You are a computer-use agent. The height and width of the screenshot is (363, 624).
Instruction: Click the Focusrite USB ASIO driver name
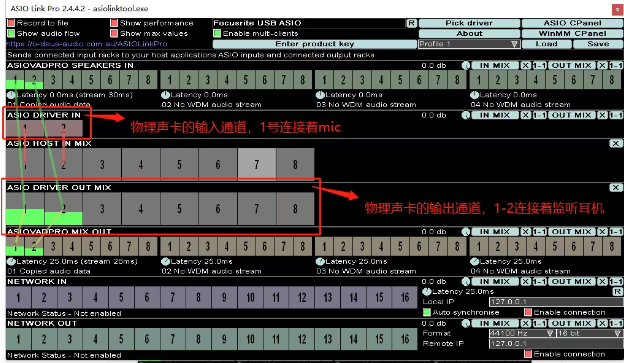[x=257, y=23]
